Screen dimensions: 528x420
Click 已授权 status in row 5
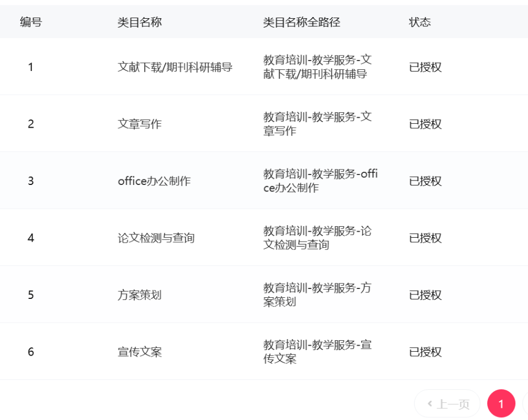(x=425, y=295)
